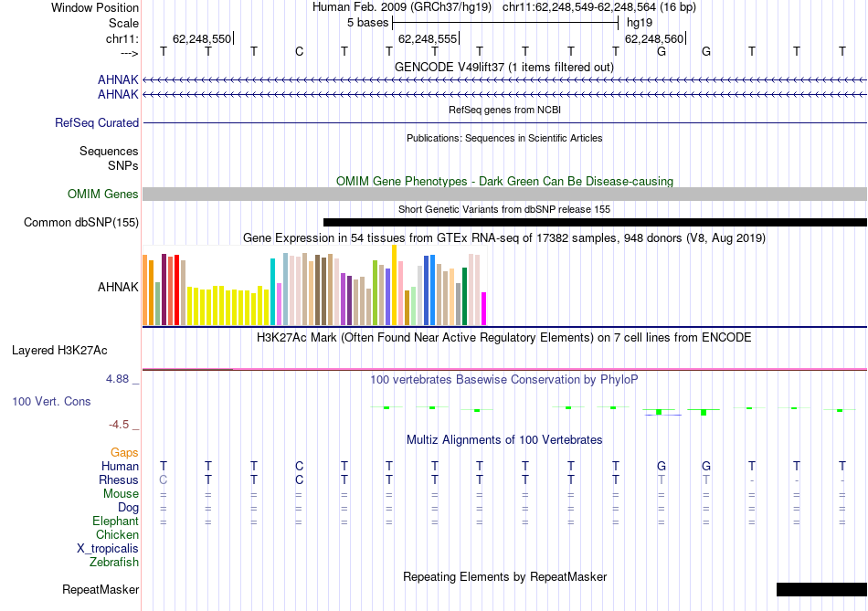Open the Layered H3K27Ac track label
Image resolution: width=868 pixels, height=611 pixels.
(x=59, y=351)
